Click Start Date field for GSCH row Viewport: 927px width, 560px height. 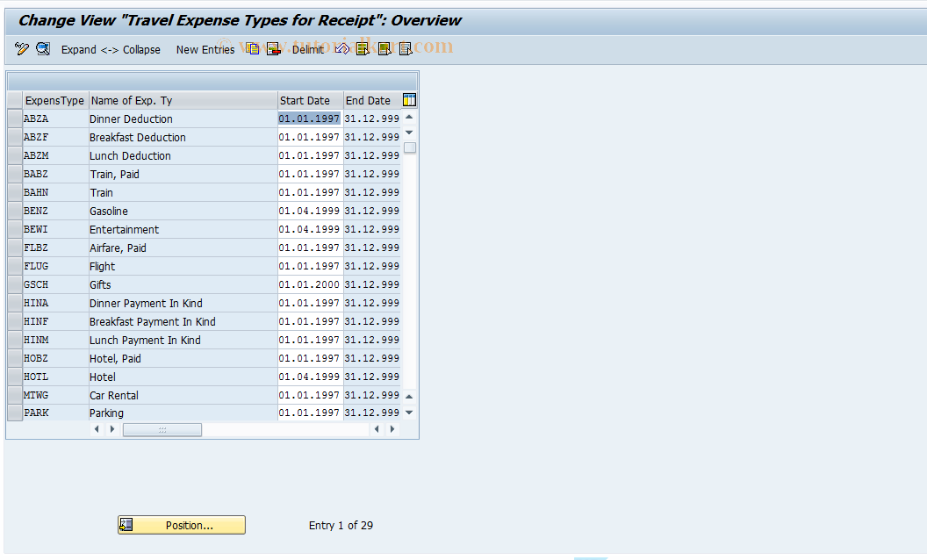tap(309, 284)
